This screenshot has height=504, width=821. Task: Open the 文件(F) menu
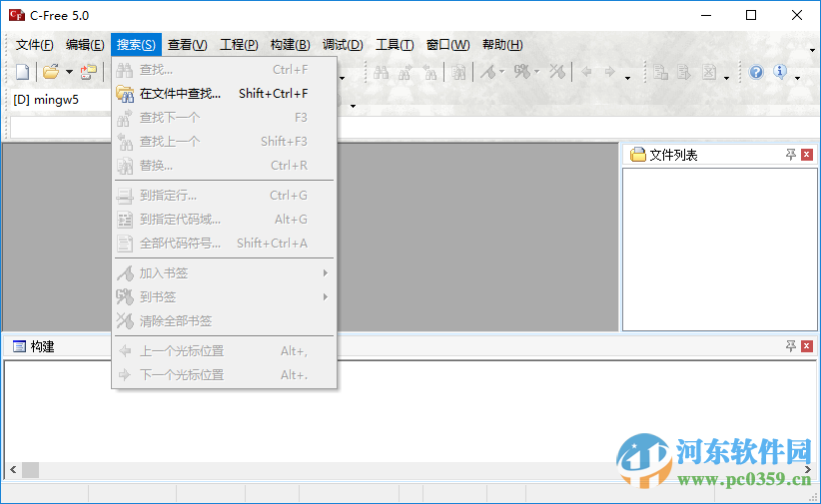[35, 45]
